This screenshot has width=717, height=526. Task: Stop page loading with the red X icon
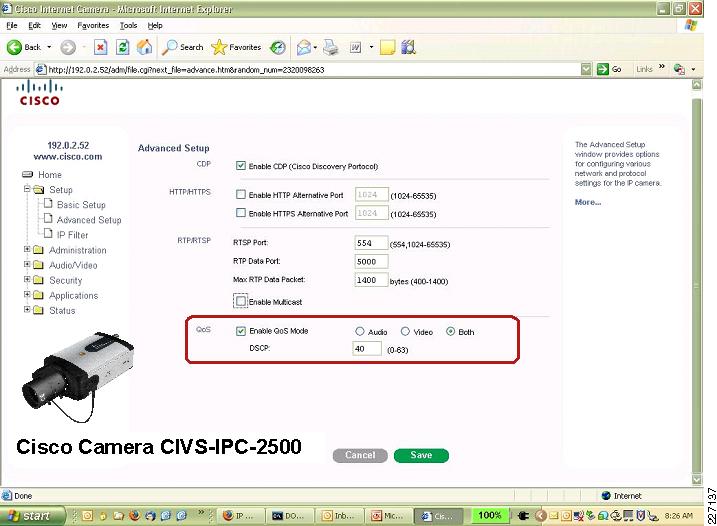point(101,47)
